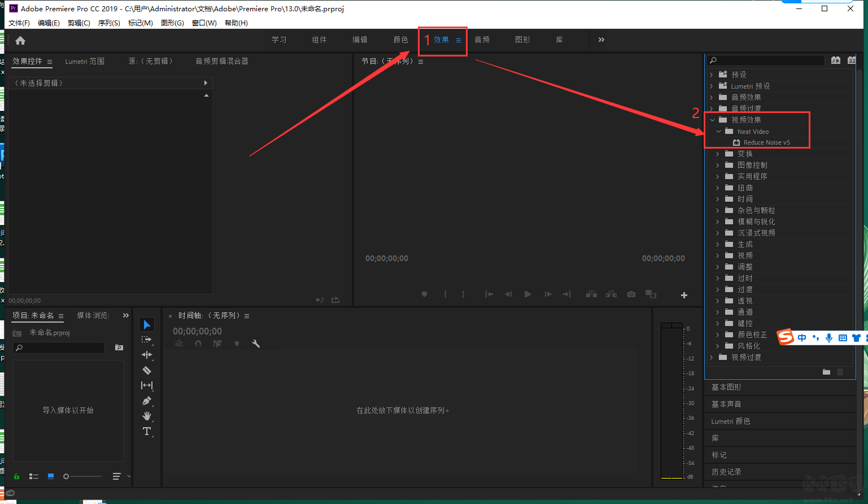Click the Home icon

coord(20,40)
